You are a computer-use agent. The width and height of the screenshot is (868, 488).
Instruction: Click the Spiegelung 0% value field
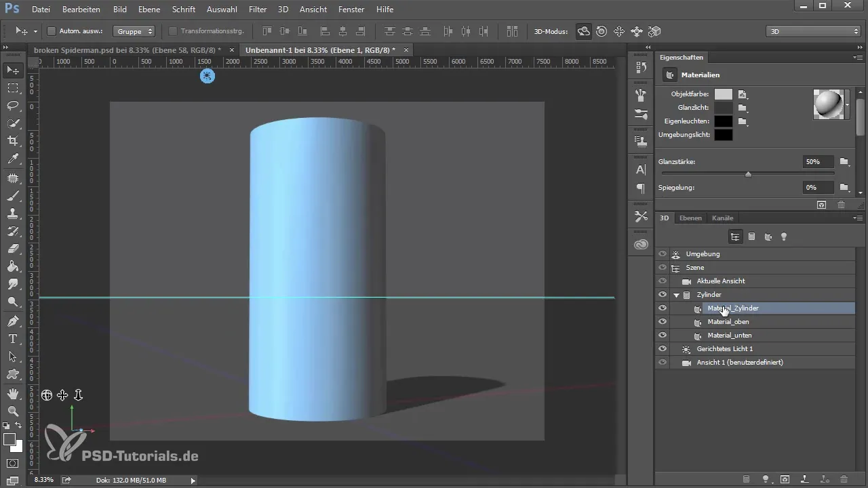coord(817,187)
